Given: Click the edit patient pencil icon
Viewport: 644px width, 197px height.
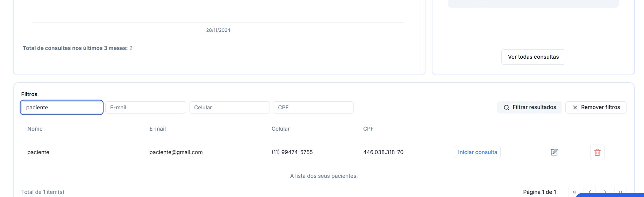Looking at the screenshot, I should coord(554,152).
